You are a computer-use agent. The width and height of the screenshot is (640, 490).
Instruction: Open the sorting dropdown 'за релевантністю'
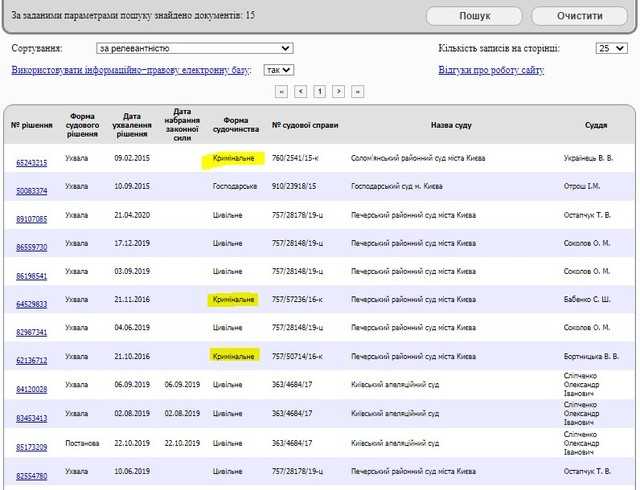click(195, 48)
